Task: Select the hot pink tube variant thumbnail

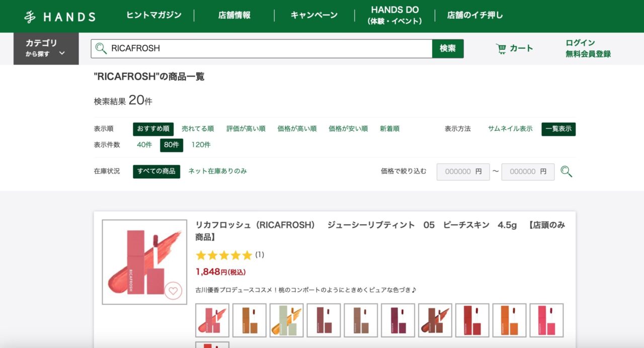Action: pyautogui.click(x=547, y=320)
